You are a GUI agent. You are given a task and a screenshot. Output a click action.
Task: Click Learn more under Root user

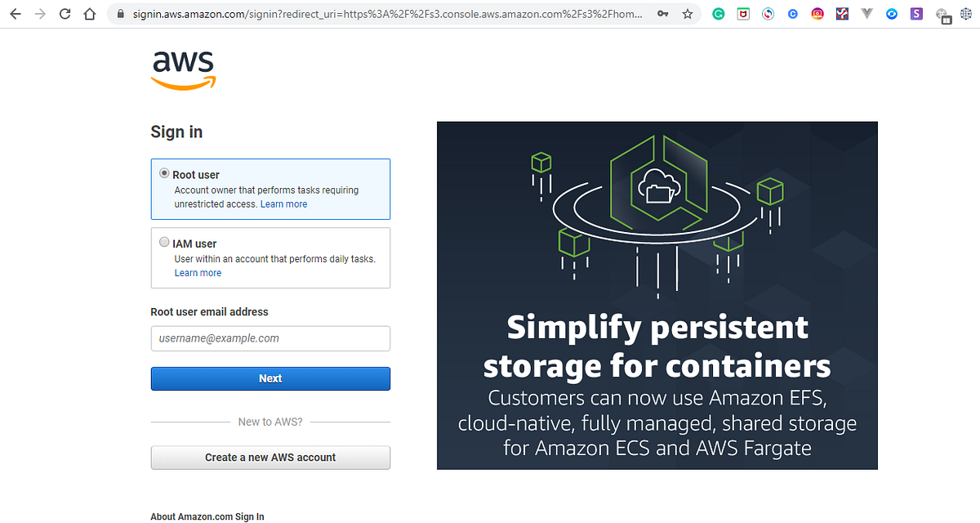point(283,203)
